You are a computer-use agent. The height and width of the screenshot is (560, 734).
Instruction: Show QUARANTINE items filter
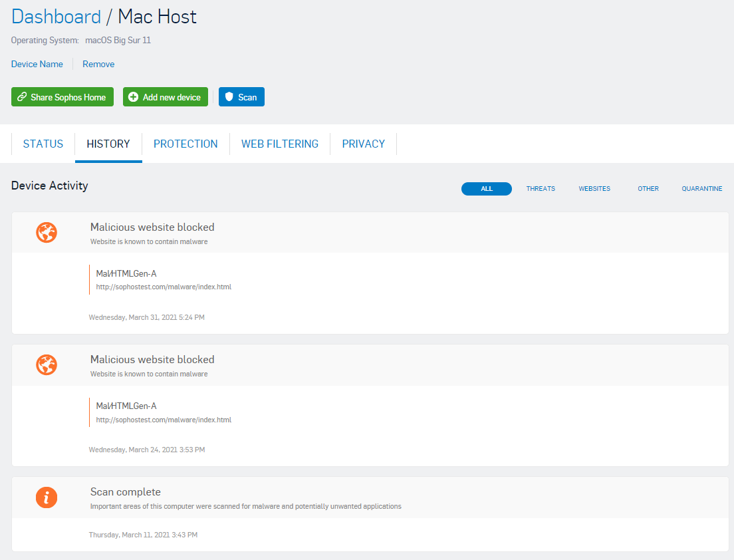pos(701,189)
